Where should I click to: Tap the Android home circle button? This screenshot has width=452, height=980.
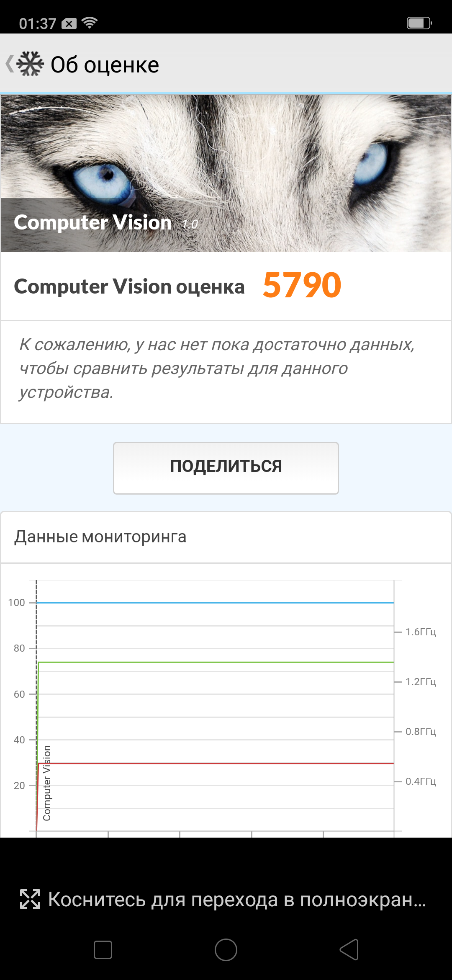226,949
